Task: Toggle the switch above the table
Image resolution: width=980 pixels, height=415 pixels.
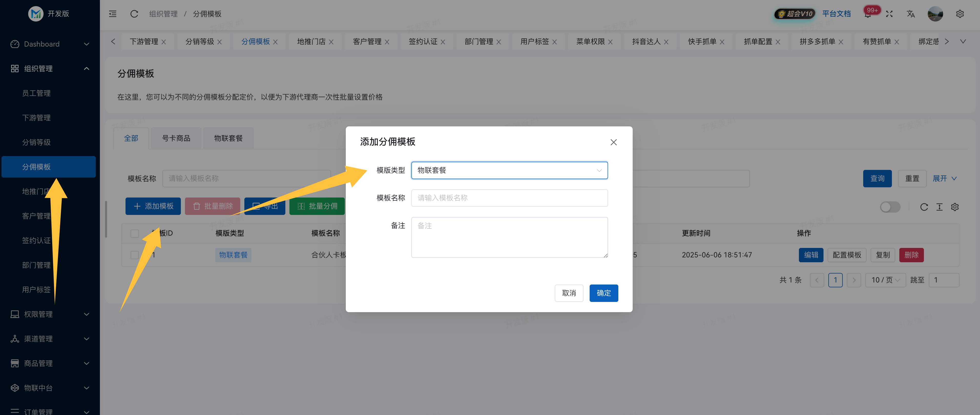Action: [890, 207]
